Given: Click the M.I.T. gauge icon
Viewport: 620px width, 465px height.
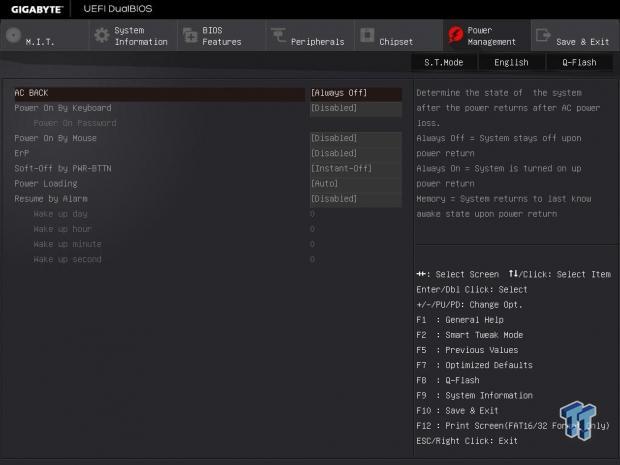Looking at the screenshot, I should tap(13, 36).
